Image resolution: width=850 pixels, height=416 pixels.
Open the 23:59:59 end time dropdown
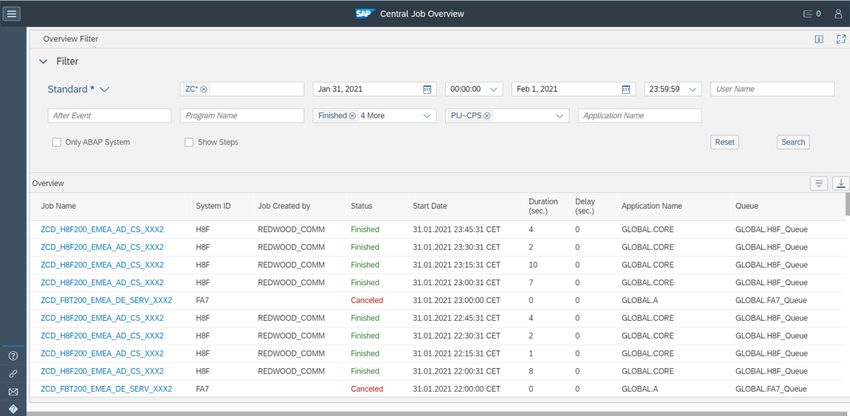click(x=693, y=89)
